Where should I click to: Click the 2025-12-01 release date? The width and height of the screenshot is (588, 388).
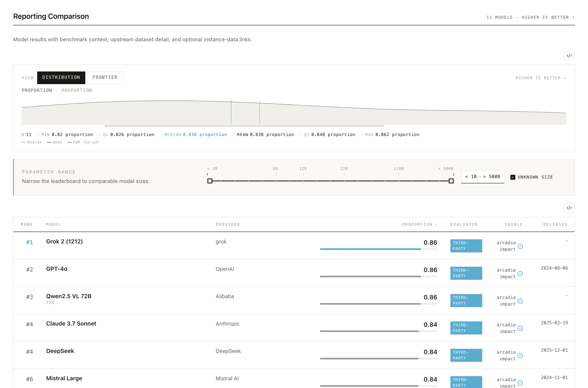pyautogui.click(x=554, y=350)
